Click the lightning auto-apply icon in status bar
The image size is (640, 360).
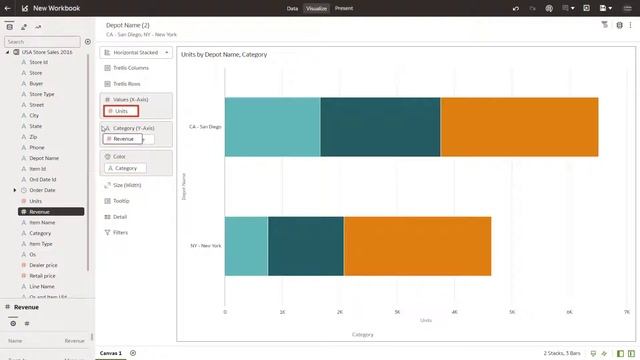pyautogui.click(x=604, y=353)
